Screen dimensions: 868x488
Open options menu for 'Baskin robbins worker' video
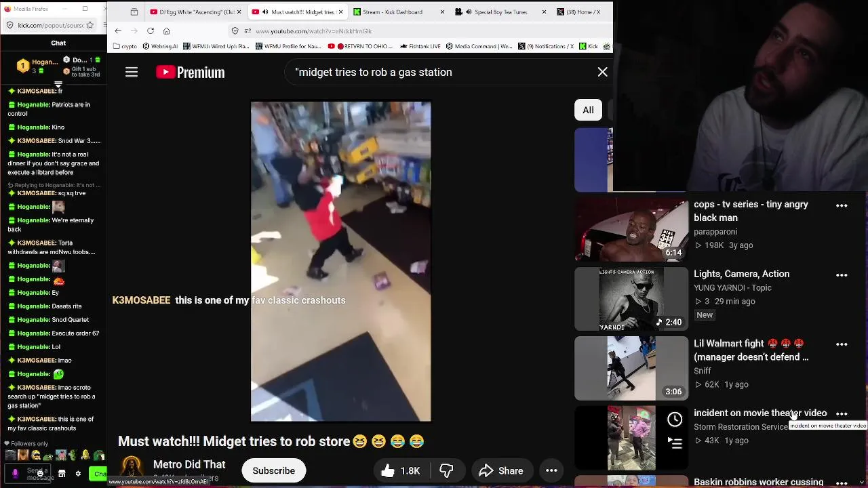pyautogui.click(x=842, y=483)
